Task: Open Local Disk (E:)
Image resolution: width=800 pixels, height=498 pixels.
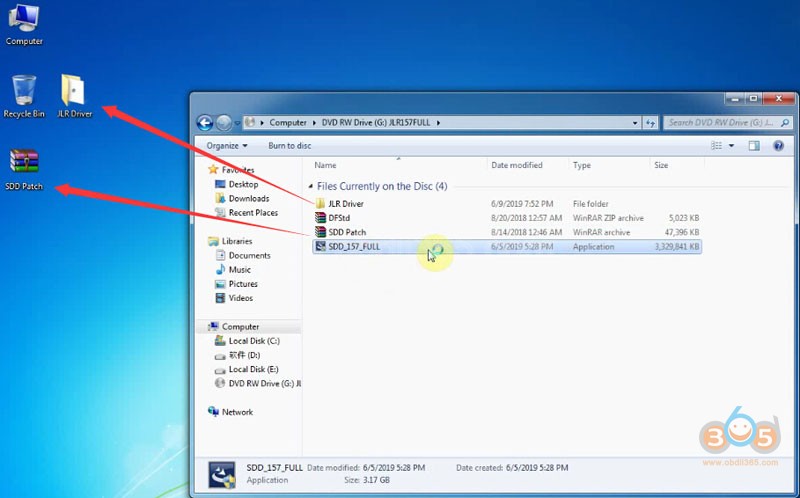Action: [253, 369]
